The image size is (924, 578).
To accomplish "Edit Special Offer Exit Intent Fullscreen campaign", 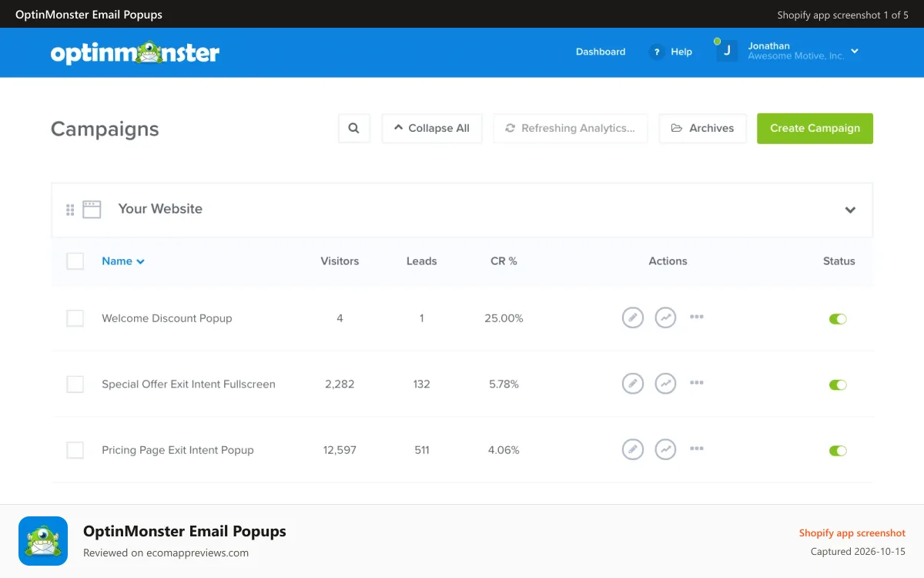I will 633,383.
